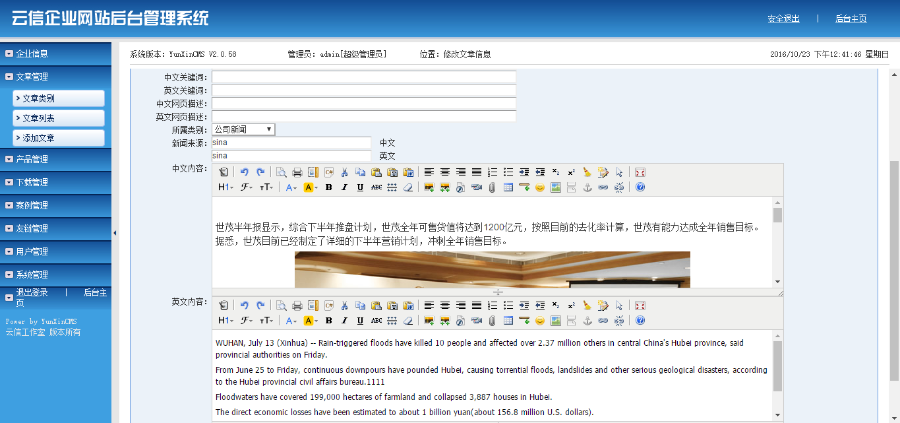This screenshot has width=900, height=423.
Task: Insert multiple images in English content editor
Action: (x=445, y=320)
